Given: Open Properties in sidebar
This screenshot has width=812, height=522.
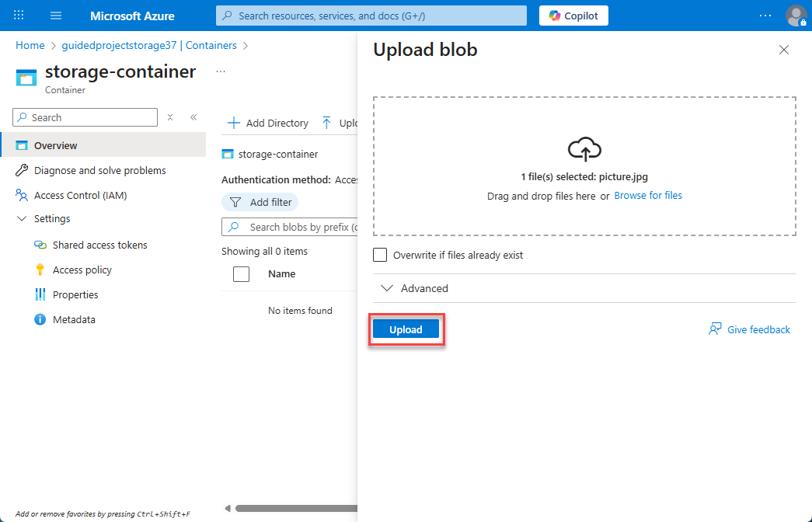Looking at the screenshot, I should coord(75,294).
